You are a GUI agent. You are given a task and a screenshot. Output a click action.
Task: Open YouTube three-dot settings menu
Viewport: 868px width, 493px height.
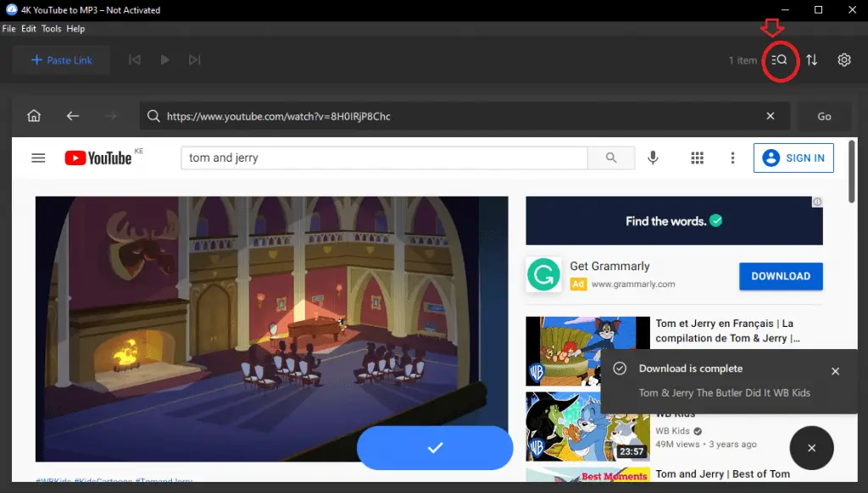732,158
